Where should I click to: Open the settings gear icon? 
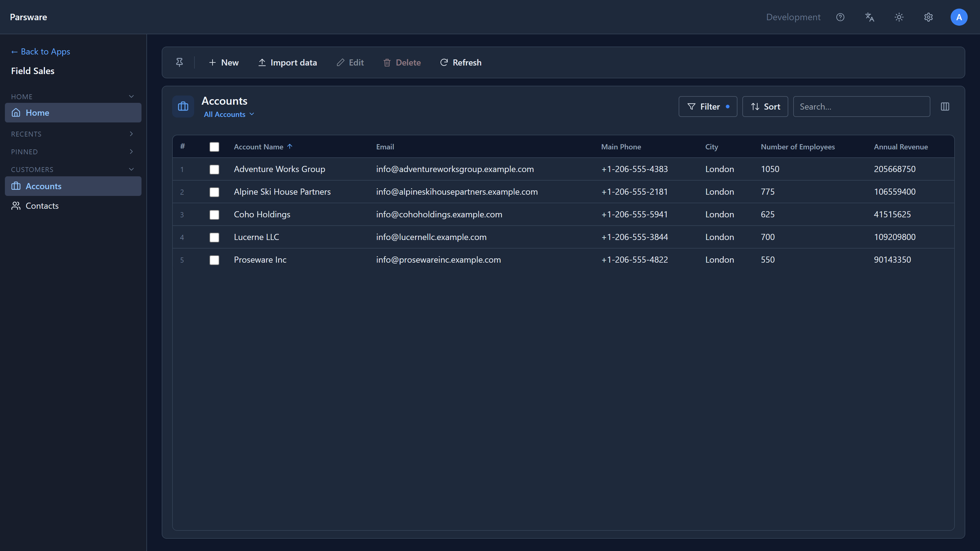pos(929,17)
